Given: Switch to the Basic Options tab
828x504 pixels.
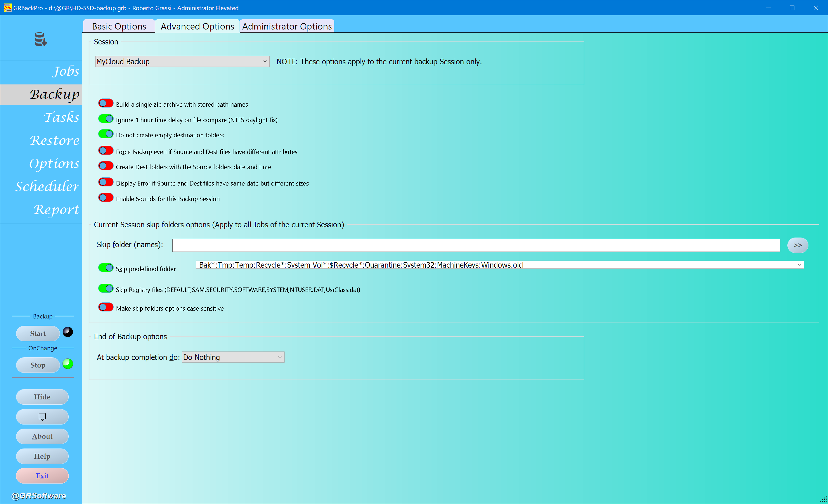Looking at the screenshot, I should 119,26.
